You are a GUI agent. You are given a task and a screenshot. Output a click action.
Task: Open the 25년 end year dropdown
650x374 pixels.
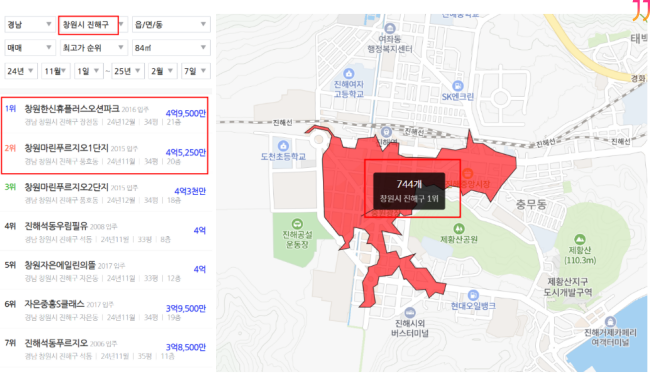point(128,71)
